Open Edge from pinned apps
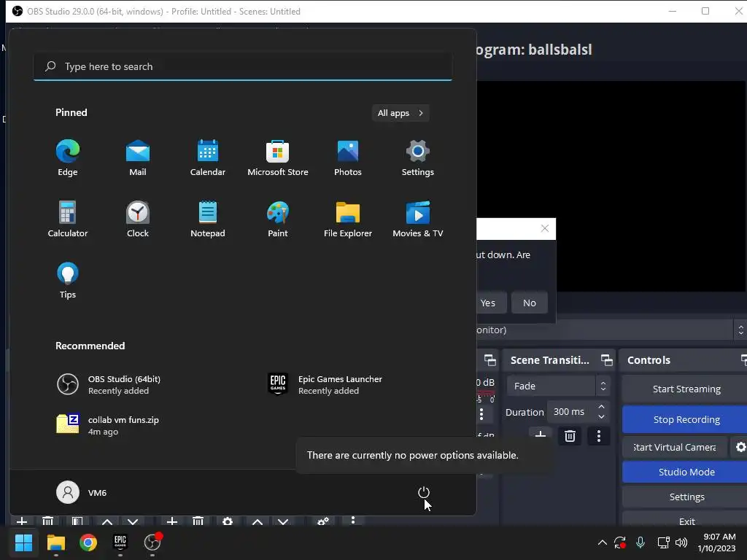Image resolution: width=747 pixels, height=560 pixels. pyautogui.click(x=68, y=158)
